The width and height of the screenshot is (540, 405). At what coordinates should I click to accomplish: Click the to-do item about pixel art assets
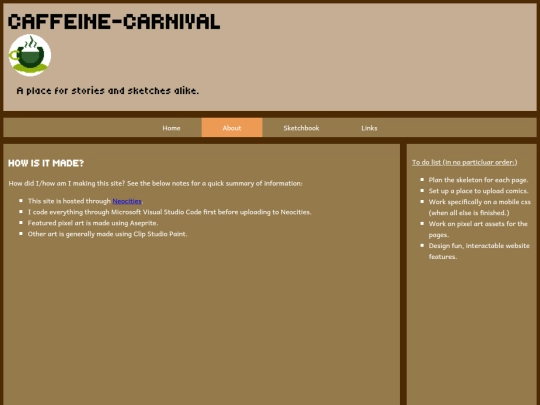478,229
